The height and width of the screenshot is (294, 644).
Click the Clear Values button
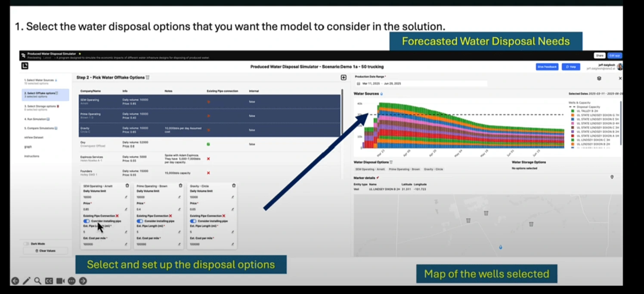45,250
